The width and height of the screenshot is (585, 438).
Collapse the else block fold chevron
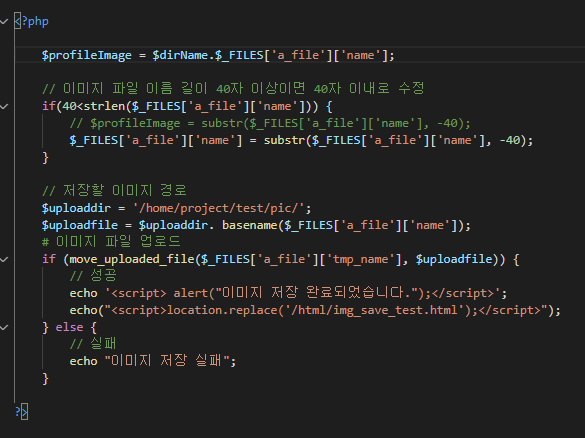click(4, 328)
